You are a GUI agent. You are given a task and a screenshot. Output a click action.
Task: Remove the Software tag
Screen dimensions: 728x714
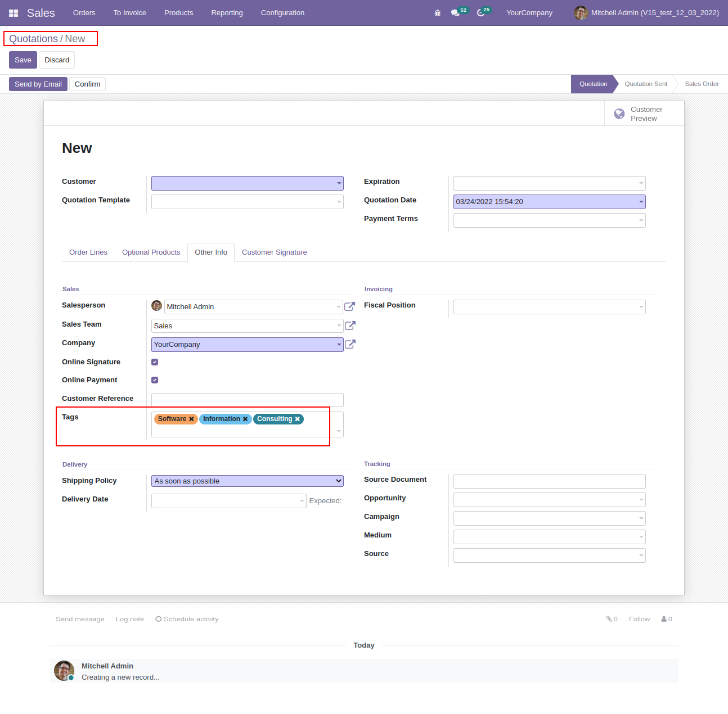click(x=191, y=419)
